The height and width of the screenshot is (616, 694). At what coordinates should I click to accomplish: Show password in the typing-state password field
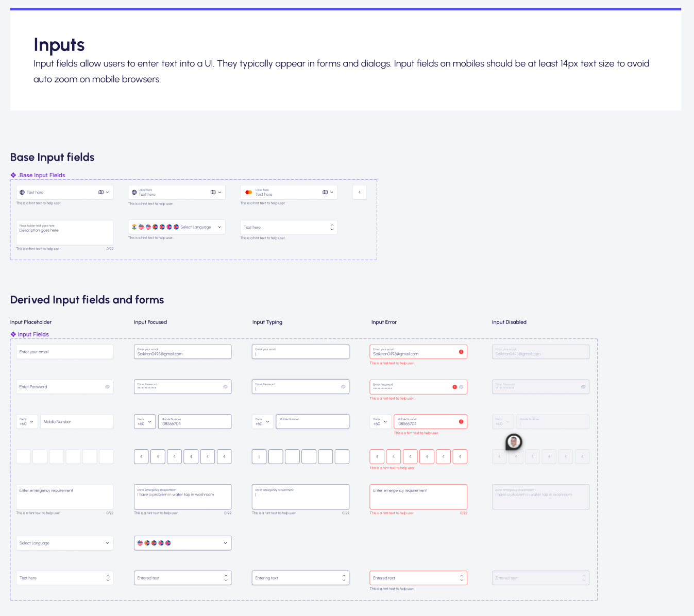[343, 387]
